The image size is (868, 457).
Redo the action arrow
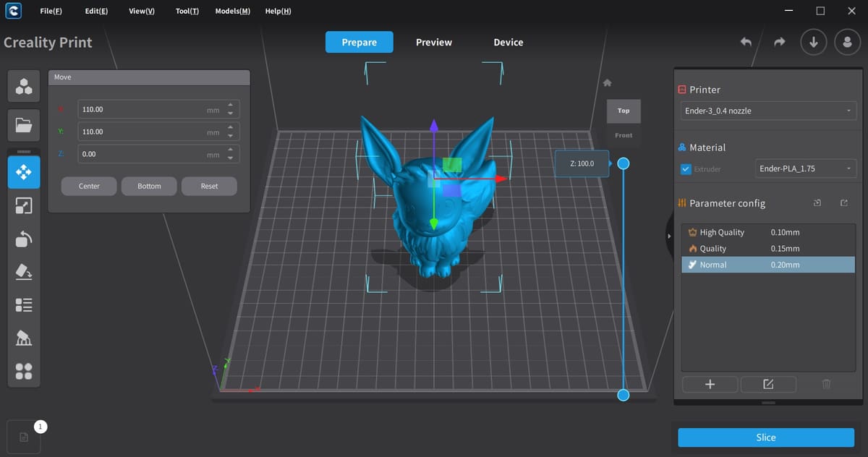[779, 42]
